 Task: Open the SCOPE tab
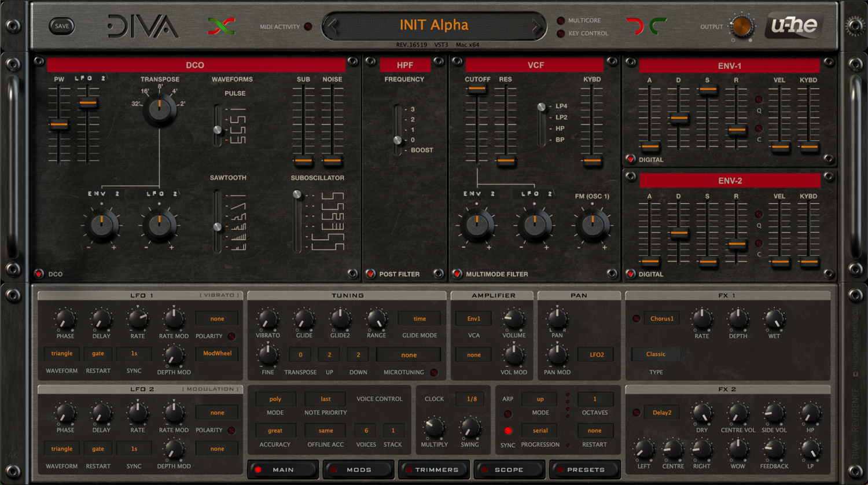coord(509,470)
